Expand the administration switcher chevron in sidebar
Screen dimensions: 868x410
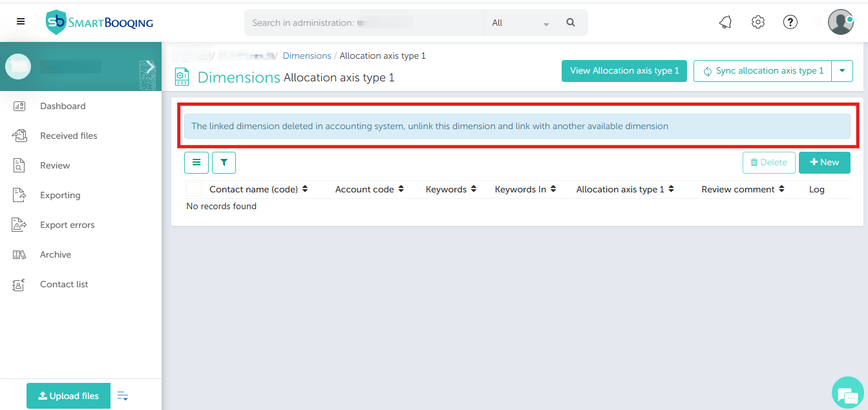149,67
